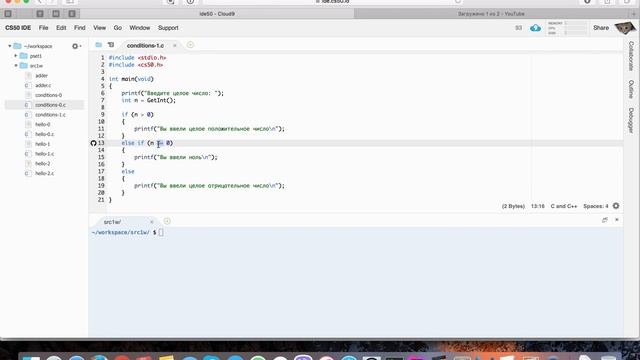Screen dimensions: 640x360
Task: Close the src1w/ terminal tab
Action: (151, 222)
